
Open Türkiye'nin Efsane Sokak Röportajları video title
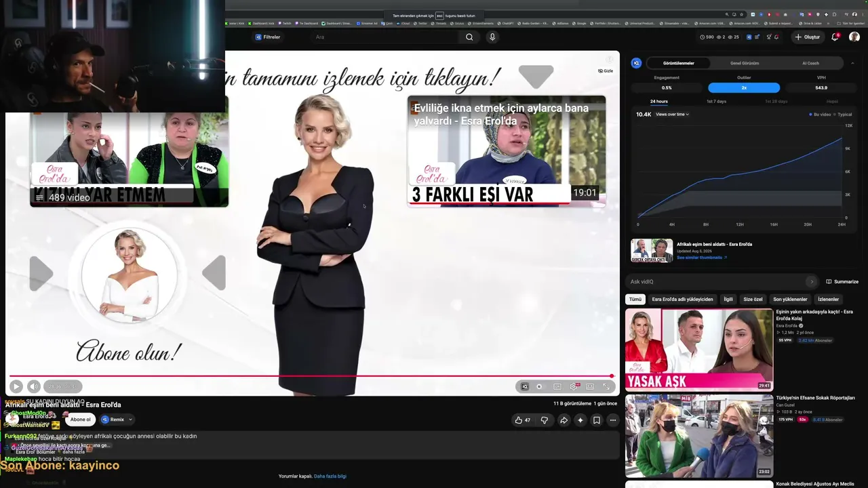click(816, 398)
